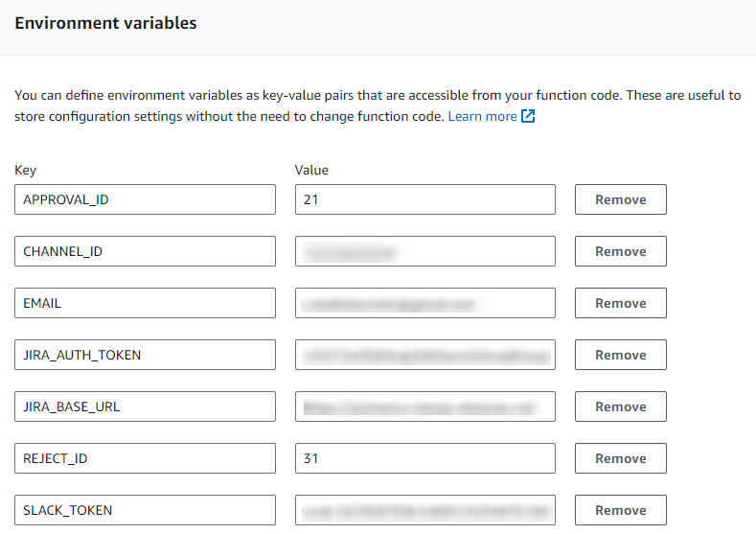This screenshot has height=534, width=756.
Task: Open the Learn more link
Action: coord(482,117)
